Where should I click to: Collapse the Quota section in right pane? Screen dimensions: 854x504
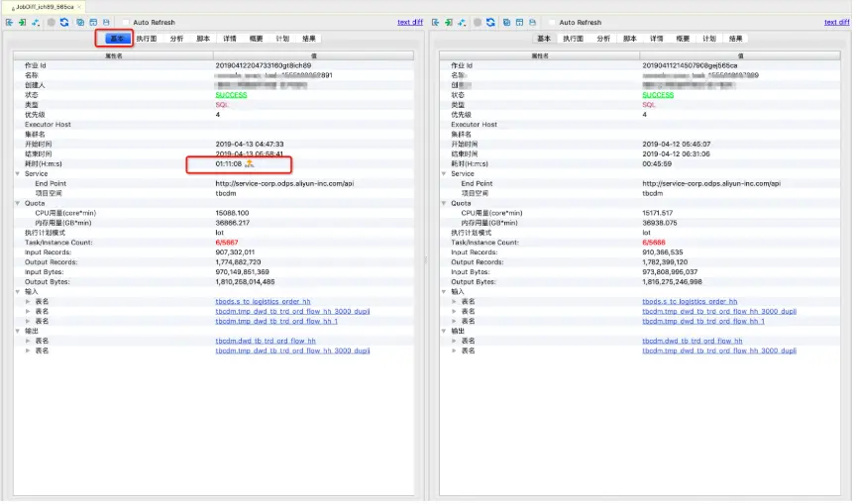pyautogui.click(x=444, y=203)
